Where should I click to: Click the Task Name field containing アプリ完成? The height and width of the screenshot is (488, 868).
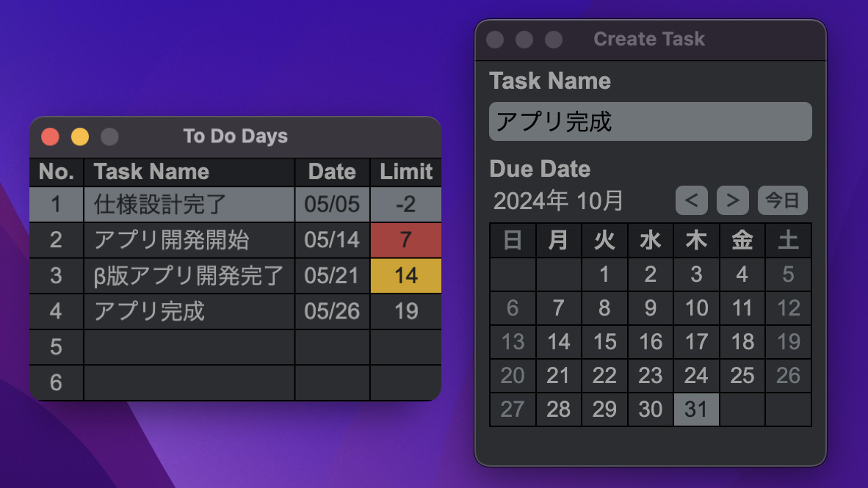coord(651,121)
